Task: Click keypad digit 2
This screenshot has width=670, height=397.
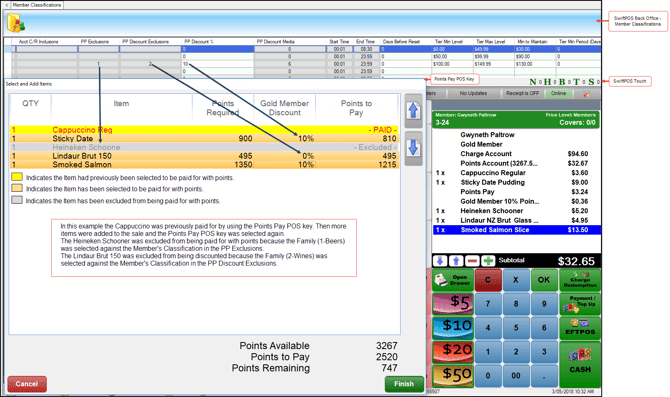Action: pos(516,352)
